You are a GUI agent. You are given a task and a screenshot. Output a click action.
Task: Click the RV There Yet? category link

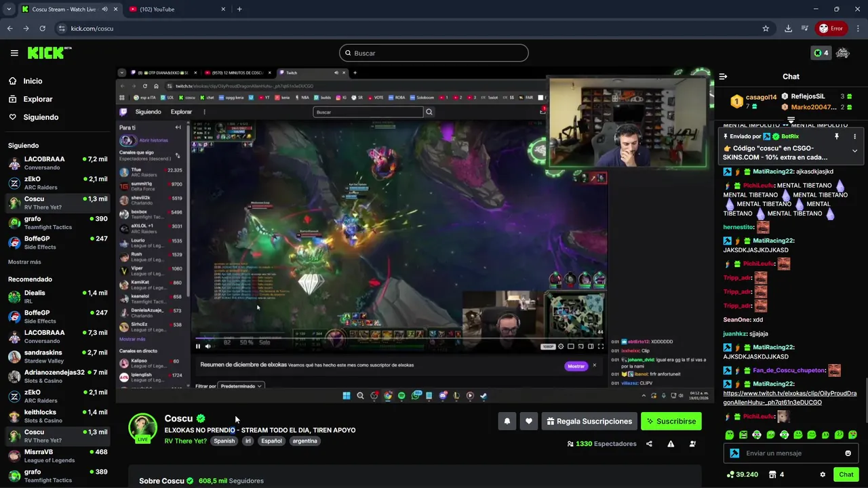point(185,441)
